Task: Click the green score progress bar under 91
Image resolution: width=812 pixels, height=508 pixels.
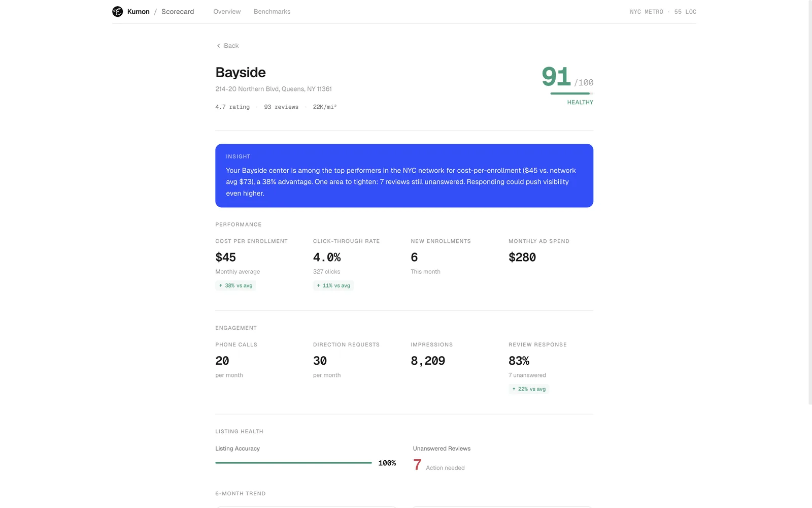Action: 571,93
